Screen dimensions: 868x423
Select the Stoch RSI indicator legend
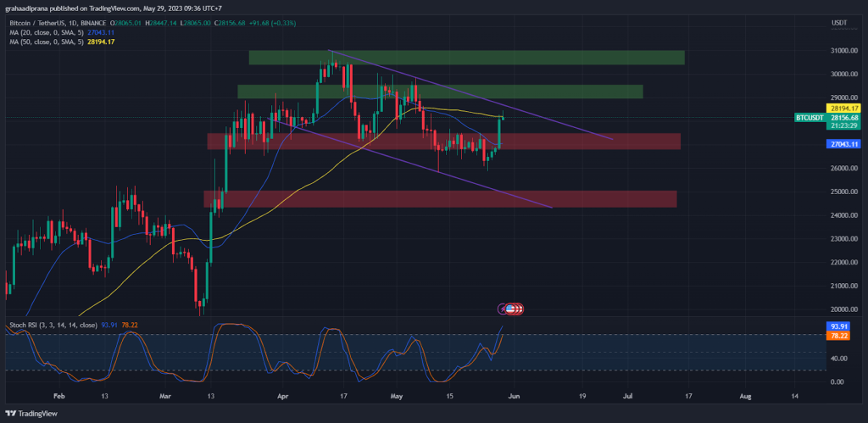(x=54, y=325)
